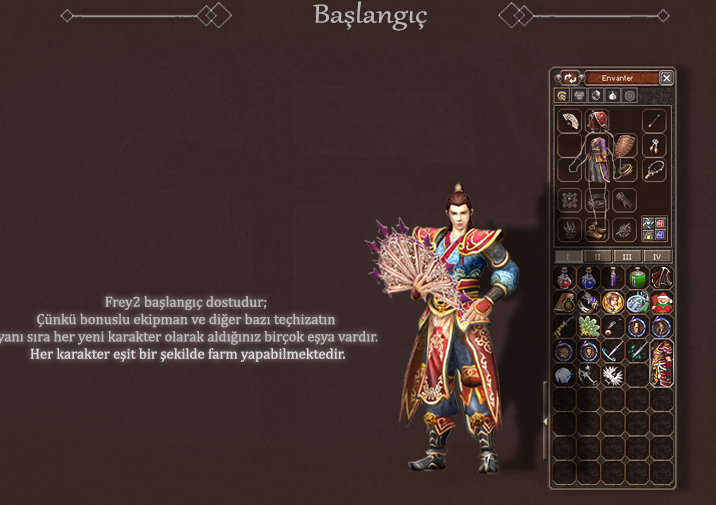Select the purple vial item
The height and width of the screenshot is (505, 716).
point(613,278)
